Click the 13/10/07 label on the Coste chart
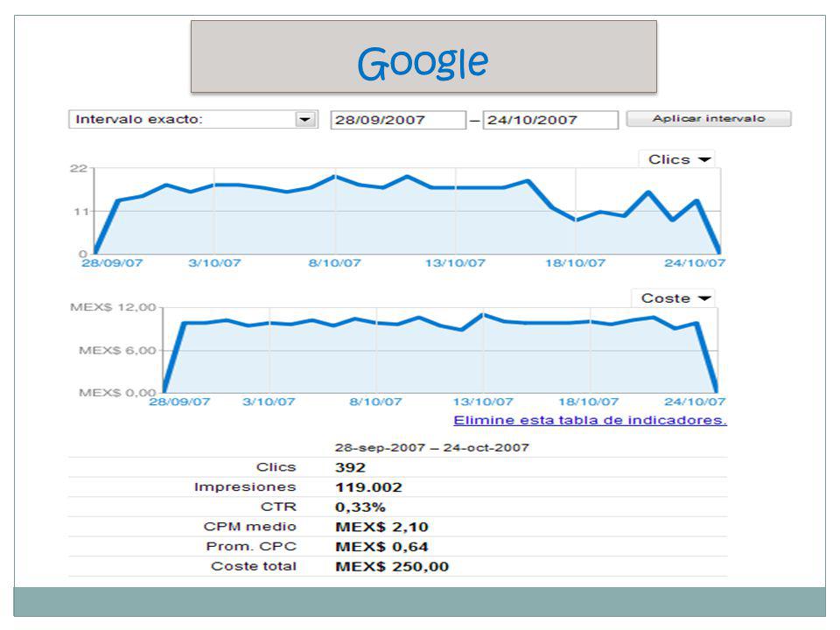The width and height of the screenshot is (840, 630). coord(483,402)
